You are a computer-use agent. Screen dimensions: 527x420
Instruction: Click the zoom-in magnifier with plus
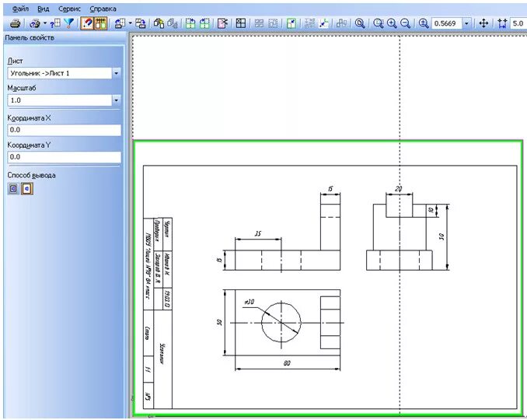coord(392,23)
